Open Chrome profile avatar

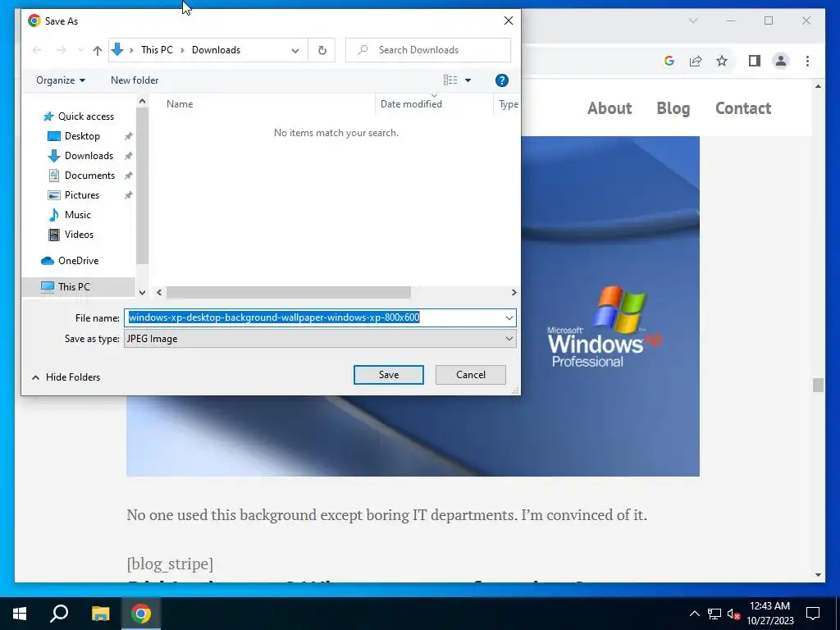coord(781,61)
